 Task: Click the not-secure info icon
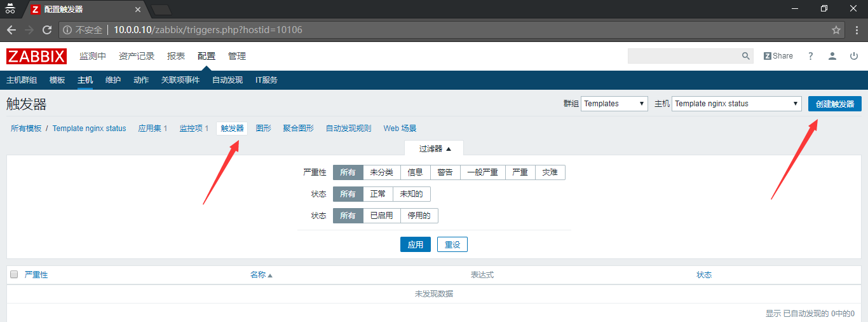point(68,30)
